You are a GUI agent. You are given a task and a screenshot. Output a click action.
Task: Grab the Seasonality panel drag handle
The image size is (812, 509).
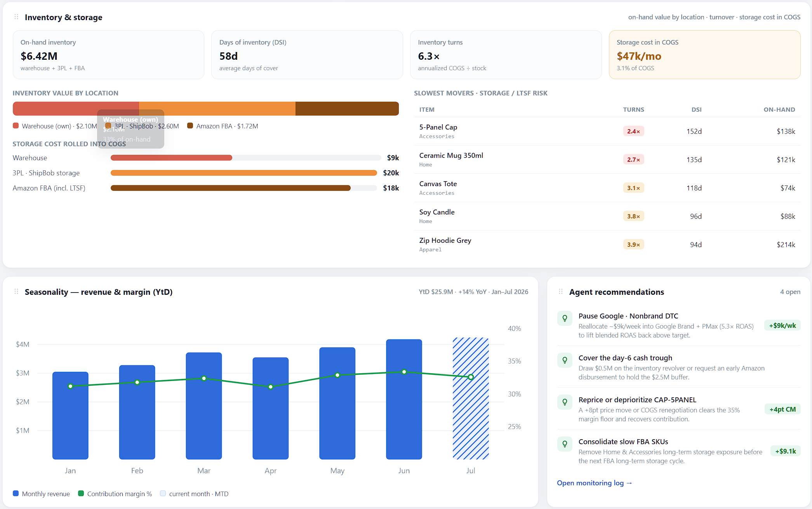16,292
